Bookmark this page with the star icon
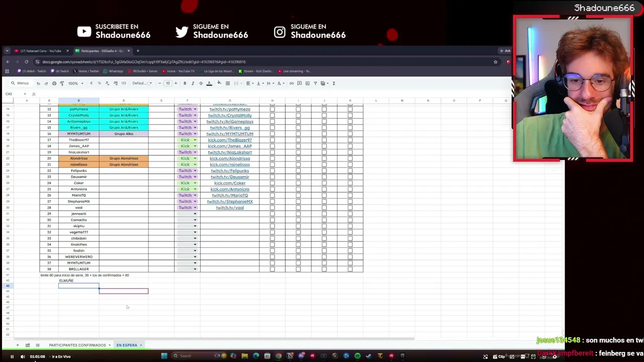This screenshot has height=362, width=644. click(x=496, y=62)
